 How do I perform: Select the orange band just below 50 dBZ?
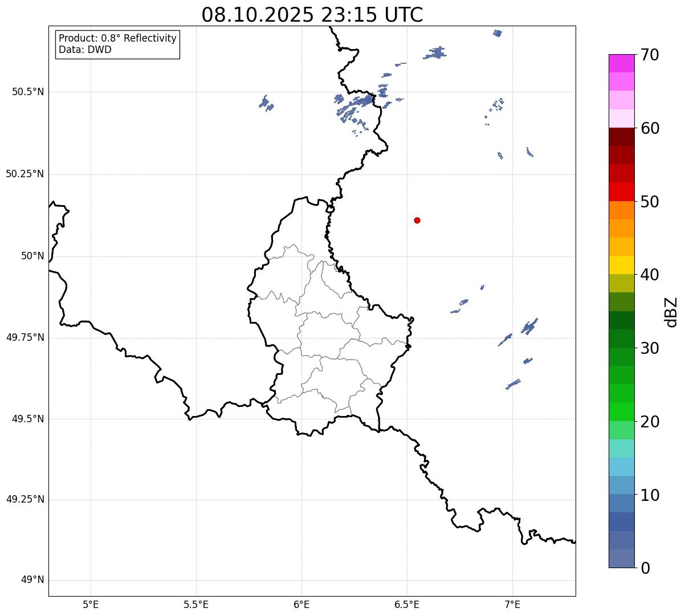coord(622,210)
